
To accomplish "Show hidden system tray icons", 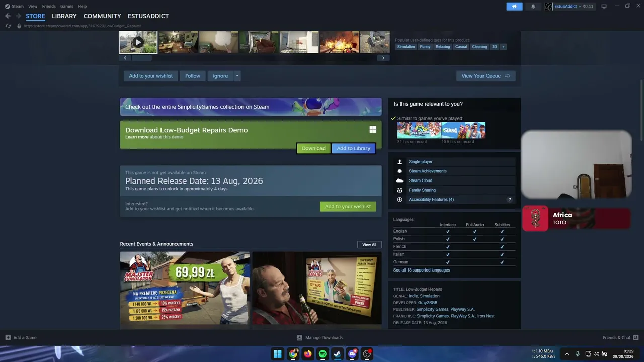I will 567,354.
